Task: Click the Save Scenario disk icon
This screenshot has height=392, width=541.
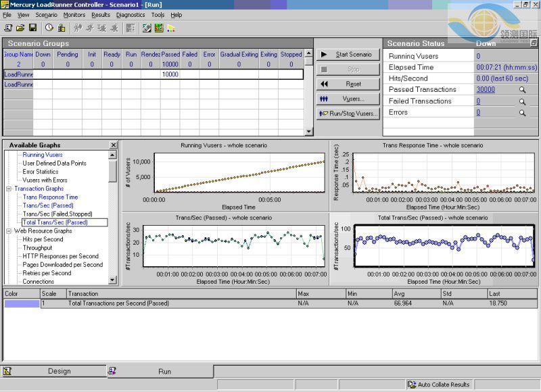Action: point(32,28)
